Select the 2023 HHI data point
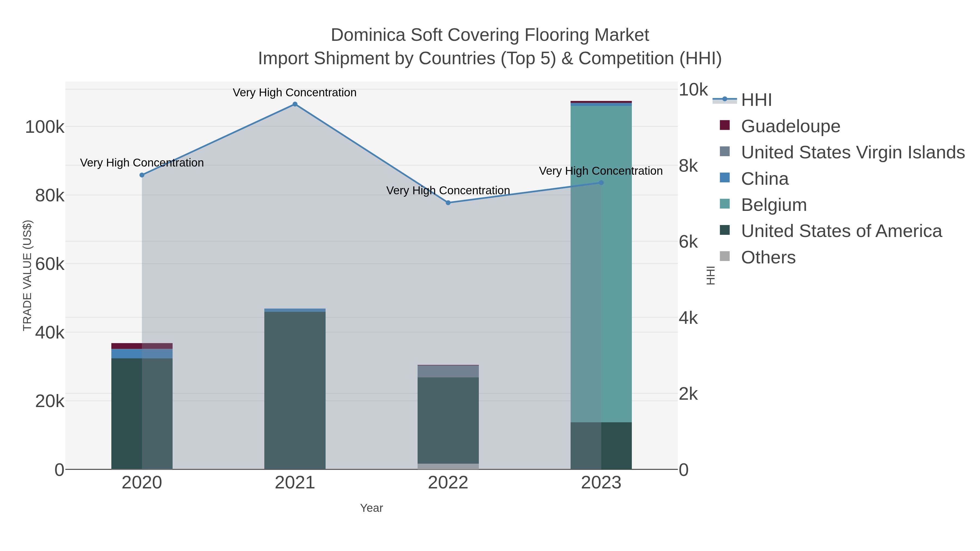The image size is (980, 551). coord(601,183)
